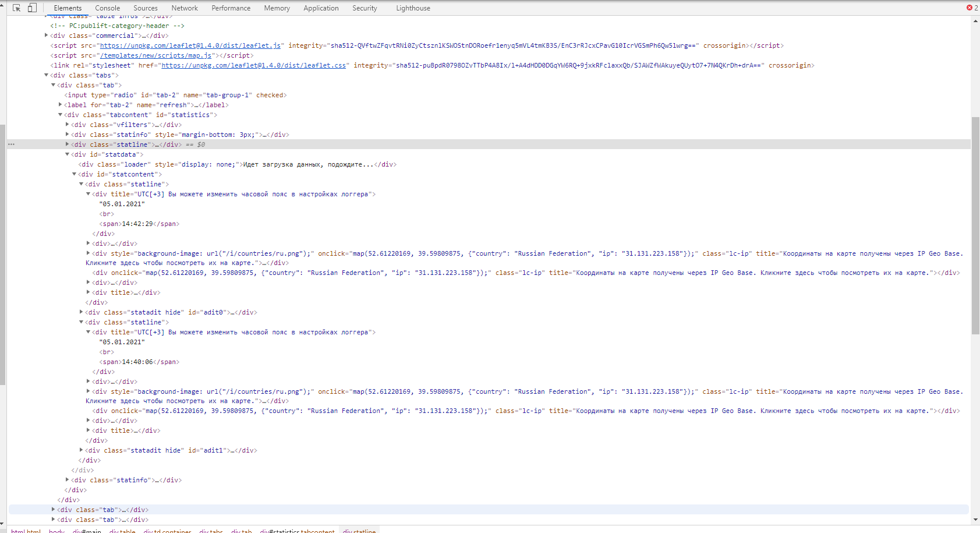The height and width of the screenshot is (533, 980).
Task: Expand the div class="commercial" node
Action: (47, 36)
